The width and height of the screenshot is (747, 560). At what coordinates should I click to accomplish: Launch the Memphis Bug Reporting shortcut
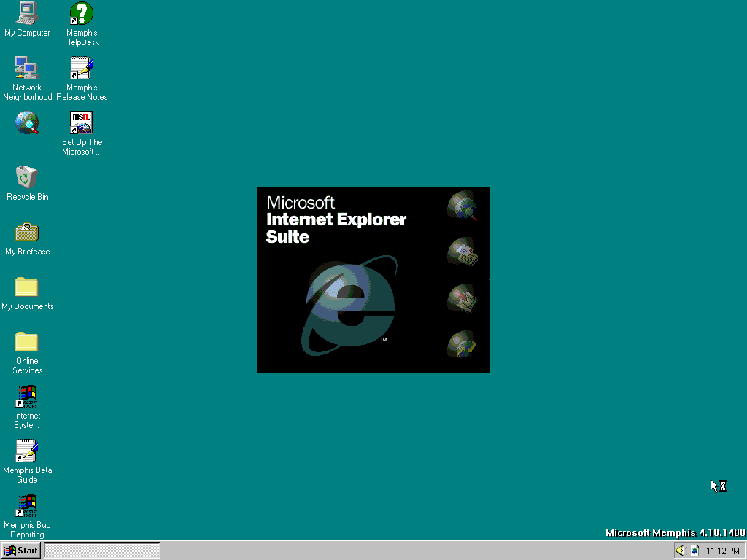click(27, 505)
